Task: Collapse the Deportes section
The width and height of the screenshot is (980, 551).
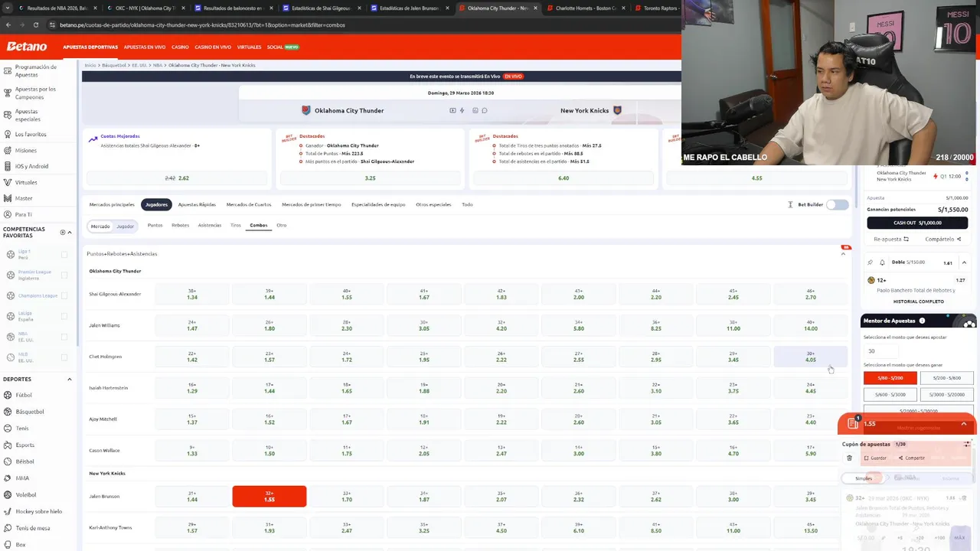Action: pos(69,379)
